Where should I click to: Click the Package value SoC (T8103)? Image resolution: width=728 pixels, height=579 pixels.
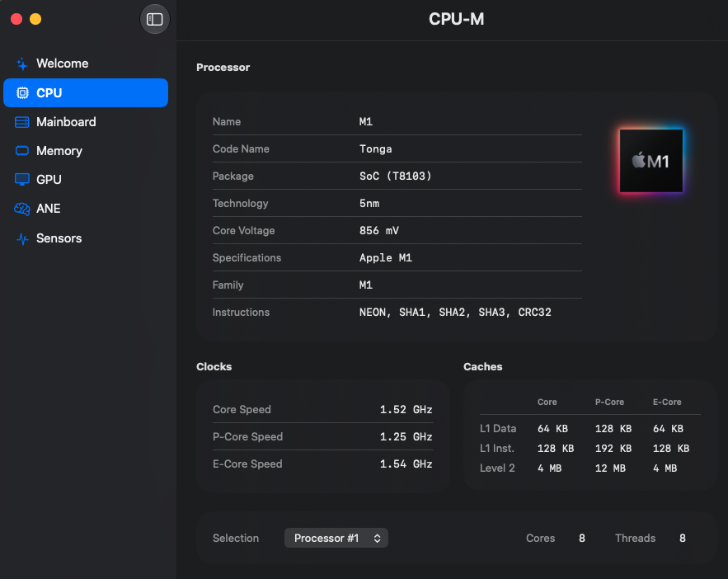tap(396, 176)
